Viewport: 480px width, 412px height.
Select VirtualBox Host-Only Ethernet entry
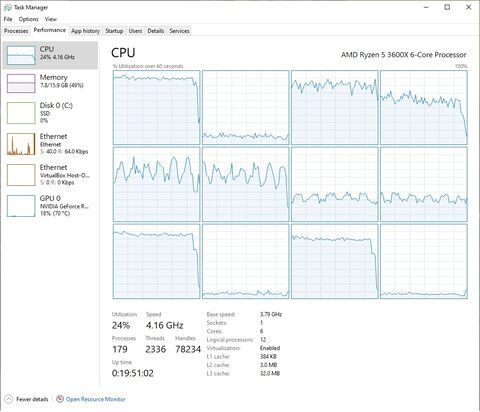click(50, 175)
